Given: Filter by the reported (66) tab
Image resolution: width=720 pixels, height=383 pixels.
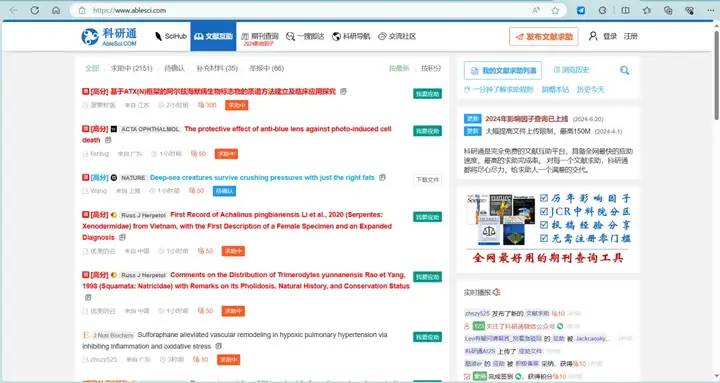Looking at the screenshot, I should click(x=266, y=68).
